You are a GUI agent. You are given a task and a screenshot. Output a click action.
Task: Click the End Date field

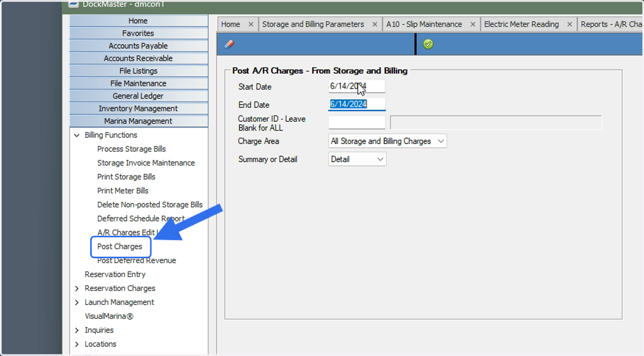pyautogui.click(x=357, y=104)
